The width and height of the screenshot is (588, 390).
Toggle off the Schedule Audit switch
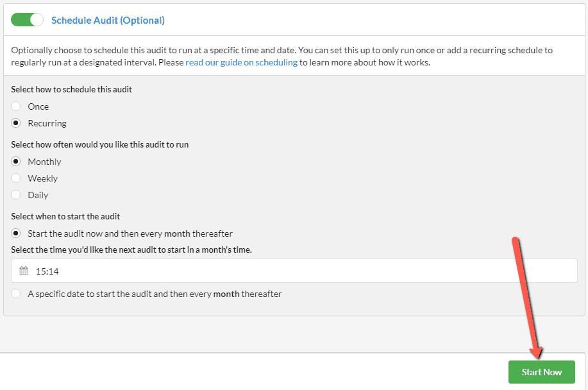coord(27,20)
